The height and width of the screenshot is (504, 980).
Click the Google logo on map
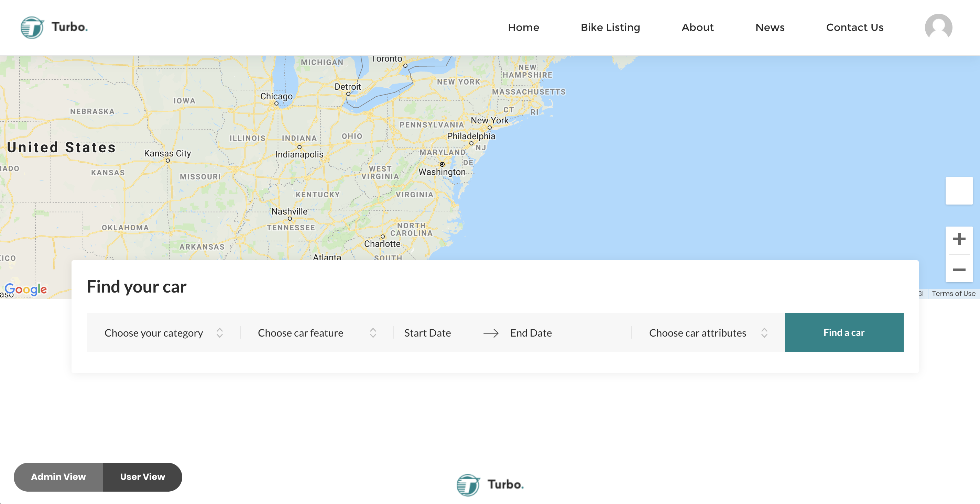[x=26, y=289]
